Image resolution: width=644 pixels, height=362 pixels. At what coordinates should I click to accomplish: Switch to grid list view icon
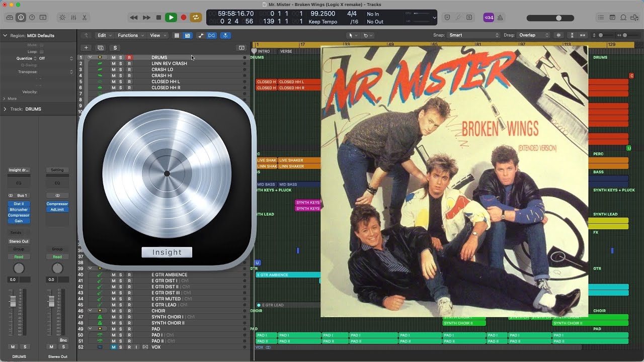tap(177, 35)
